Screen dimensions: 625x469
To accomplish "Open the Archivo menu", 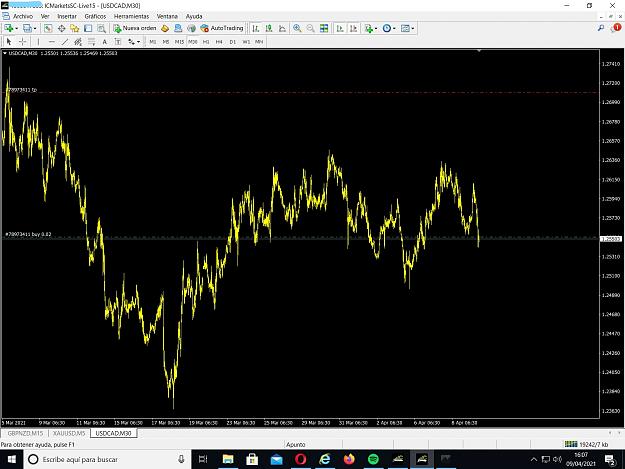I will pos(23,16).
